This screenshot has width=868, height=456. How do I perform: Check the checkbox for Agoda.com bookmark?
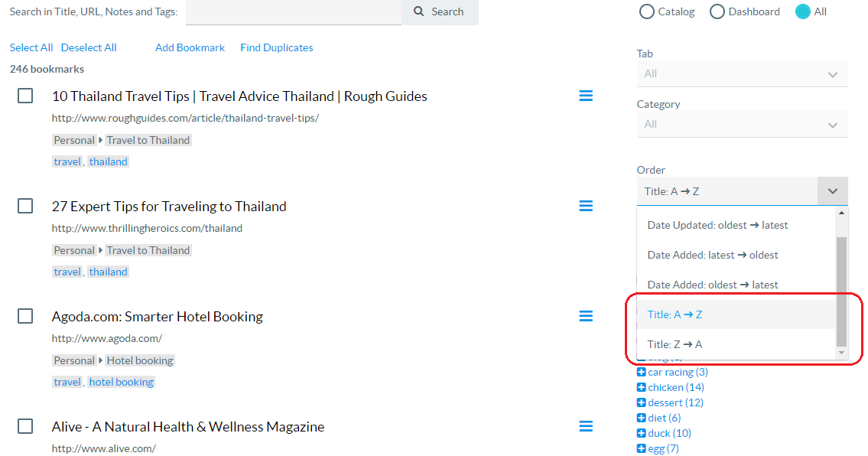click(24, 315)
